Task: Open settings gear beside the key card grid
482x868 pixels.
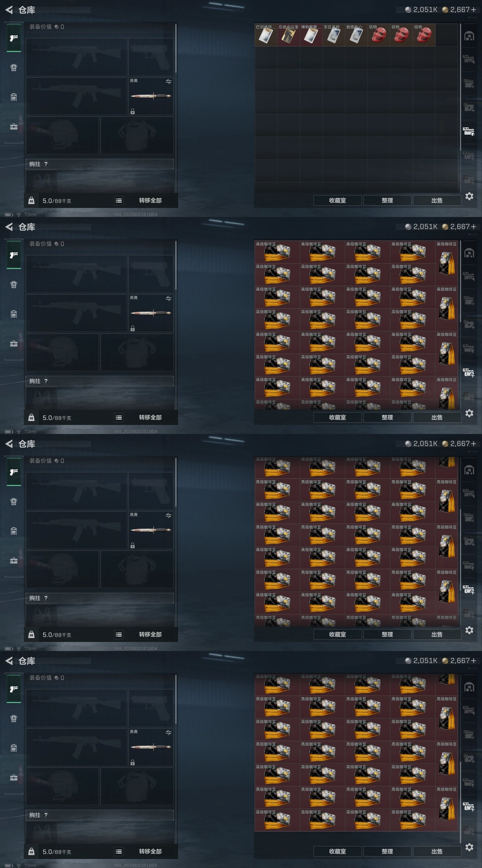Action: [x=469, y=196]
